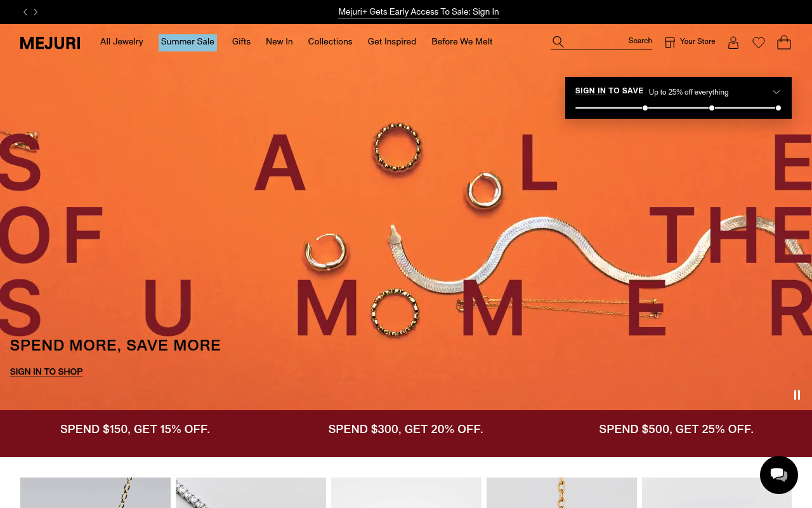Click second milestone dot on savings progress bar
812x508 pixels.
click(712, 108)
